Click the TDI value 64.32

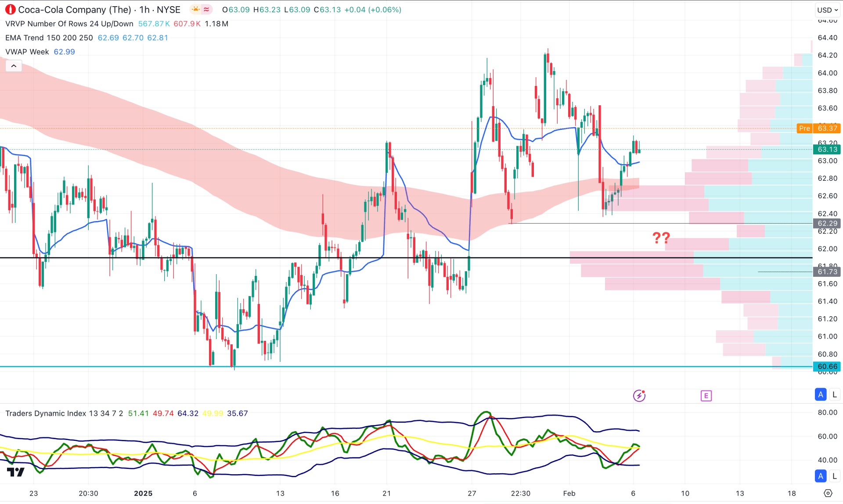coord(188,413)
